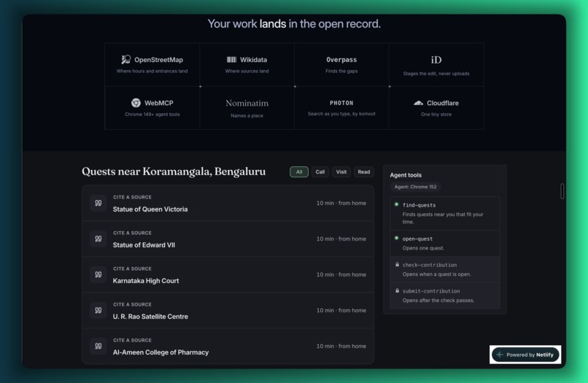
Task: Click the green status dot for open-quest
Action: click(x=396, y=239)
